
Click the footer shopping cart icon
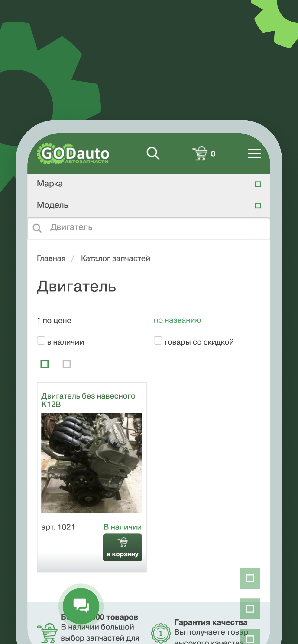[x=48, y=633]
